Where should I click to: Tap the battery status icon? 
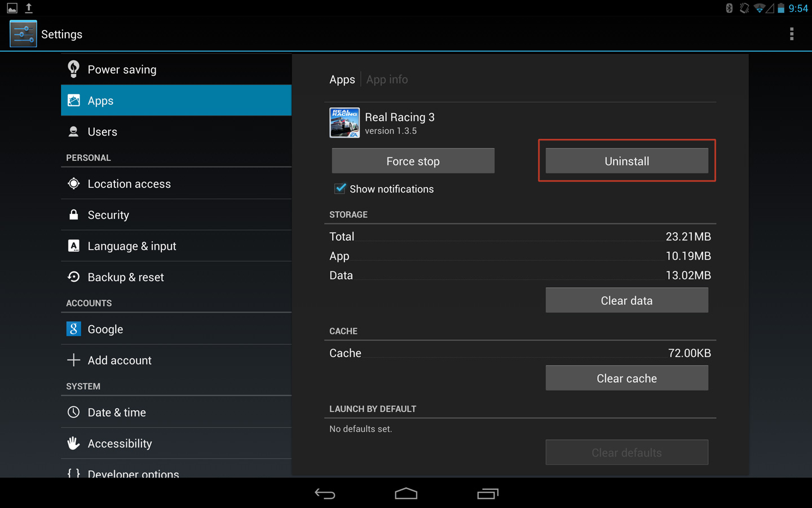(781, 8)
